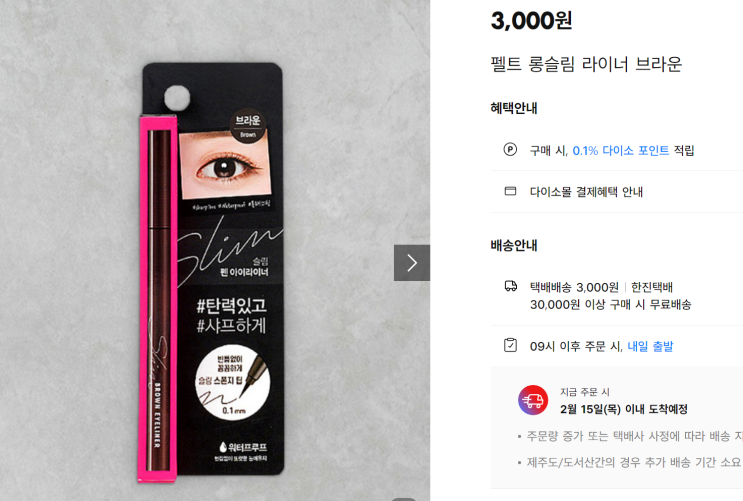743x501 pixels.
Task: Click the delivery truck outline icon
Action: pyautogui.click(x=510, y=286)
